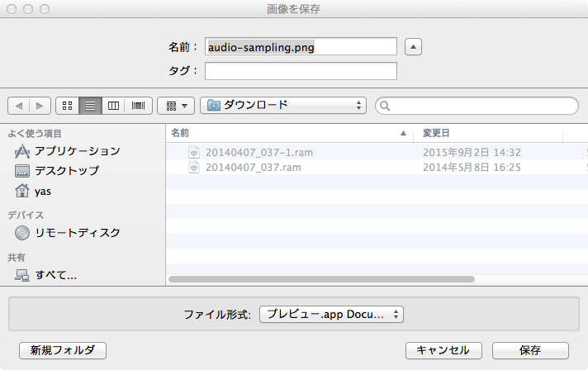This screenshot has width=588, height=370.
Task: Close the 画像を保存 window
Action: pyautogui.click(x=12, y=9)
